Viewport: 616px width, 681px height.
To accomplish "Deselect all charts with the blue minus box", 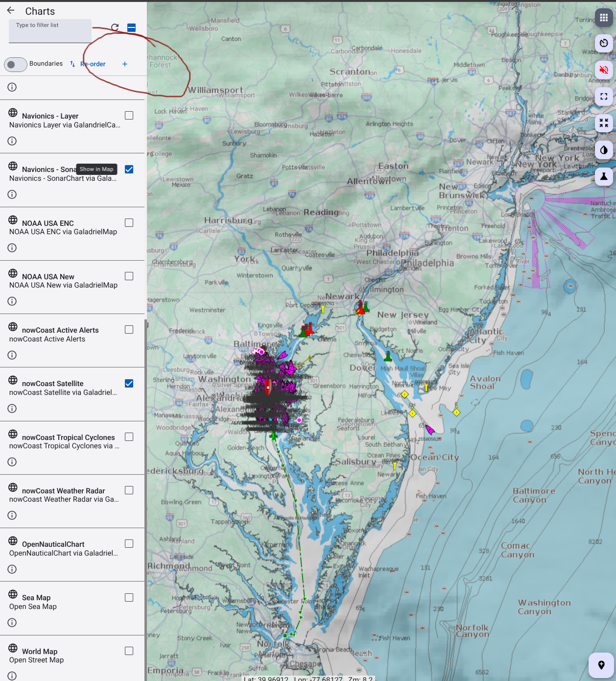I will point(131,27).
